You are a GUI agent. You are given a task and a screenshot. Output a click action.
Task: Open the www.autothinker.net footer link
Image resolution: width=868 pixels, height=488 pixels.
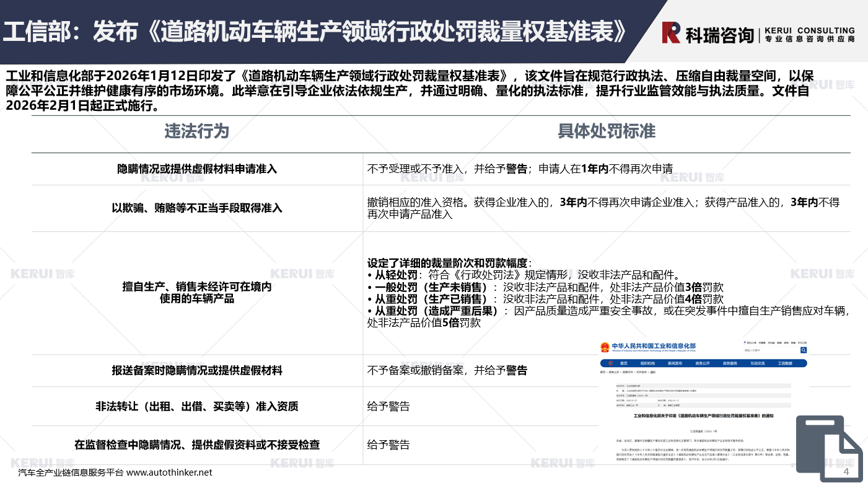pos(169,472)
